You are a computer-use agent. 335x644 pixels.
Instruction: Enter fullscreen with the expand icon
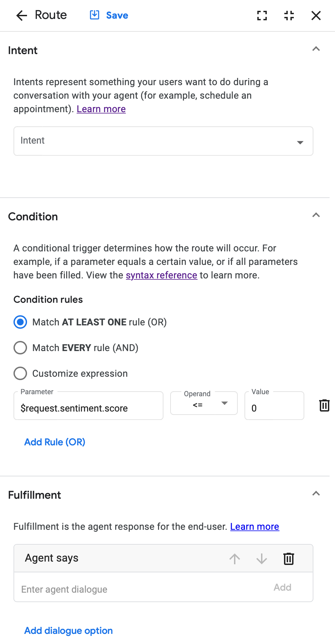(262, 16)
